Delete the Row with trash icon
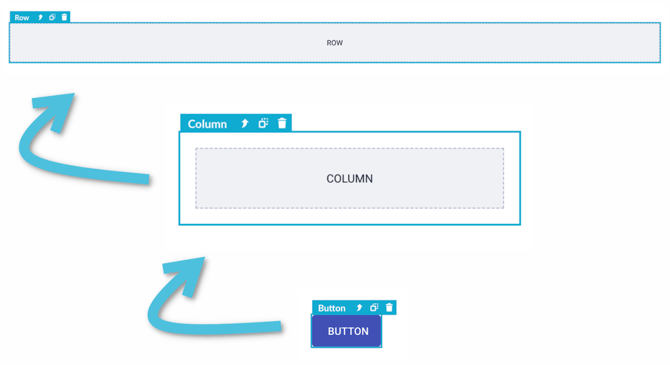The image size is (670, 365). [x=64, y=17]
